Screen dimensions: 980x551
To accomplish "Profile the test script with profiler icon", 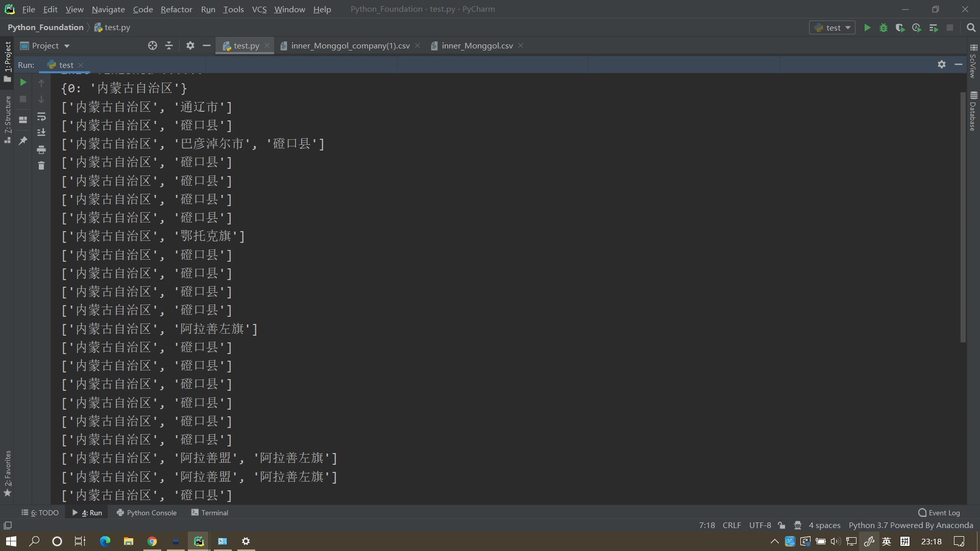I will 917,28.
